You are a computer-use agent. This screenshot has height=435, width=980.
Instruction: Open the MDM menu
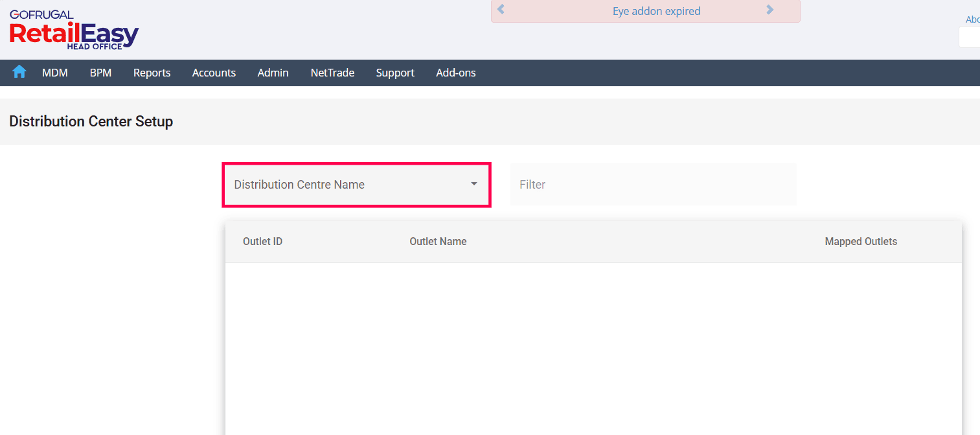(x=55, y=73)
